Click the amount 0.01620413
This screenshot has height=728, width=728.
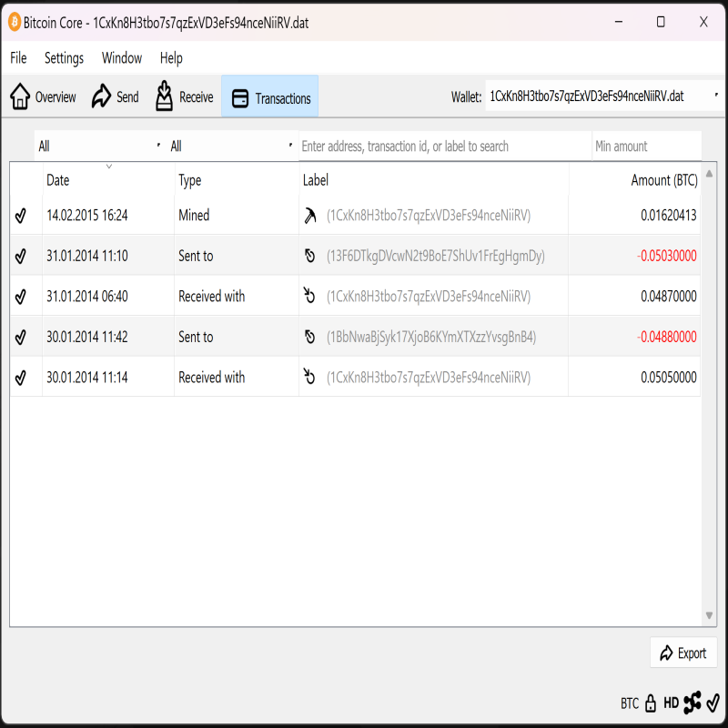pyautogui.click(x=669, y=216)
